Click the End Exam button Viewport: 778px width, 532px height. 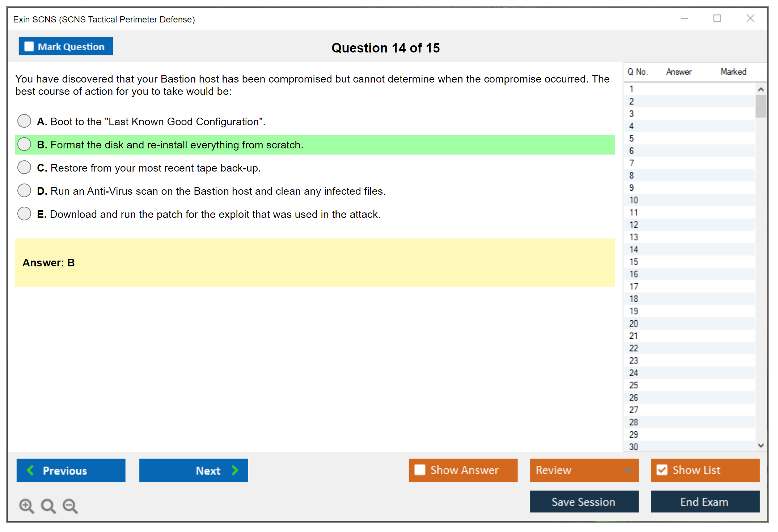click(705, 502)
